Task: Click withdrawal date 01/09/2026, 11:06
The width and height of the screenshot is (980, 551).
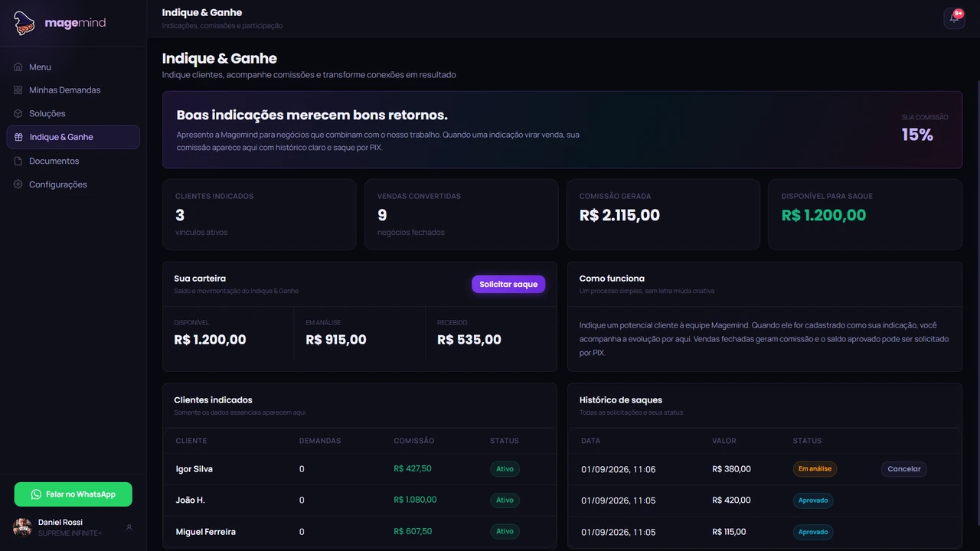Action: coord(619,469)
